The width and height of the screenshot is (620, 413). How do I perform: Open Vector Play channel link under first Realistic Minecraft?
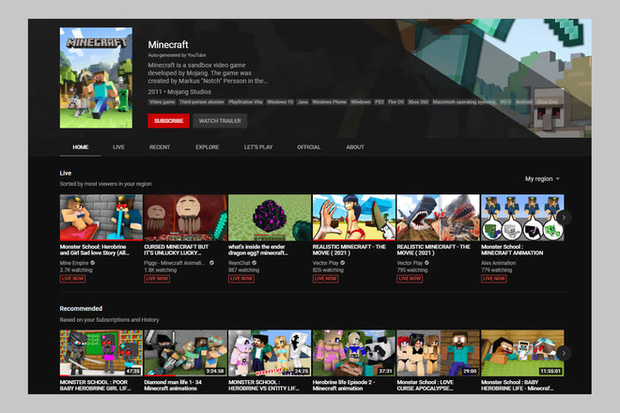(329, 263)
